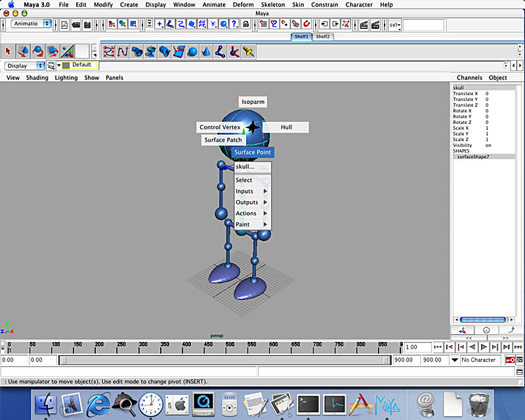Toggle Snap to grids

(x=264, y=24)
